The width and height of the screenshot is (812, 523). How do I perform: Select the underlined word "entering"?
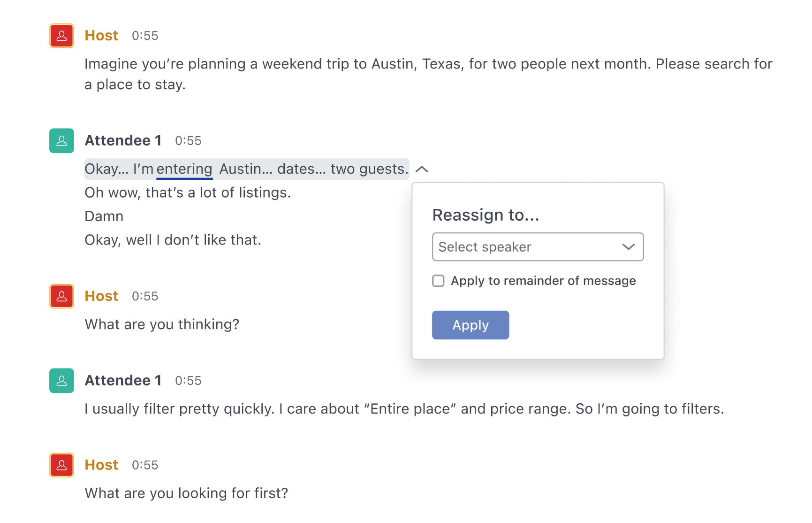click(184, 169)
